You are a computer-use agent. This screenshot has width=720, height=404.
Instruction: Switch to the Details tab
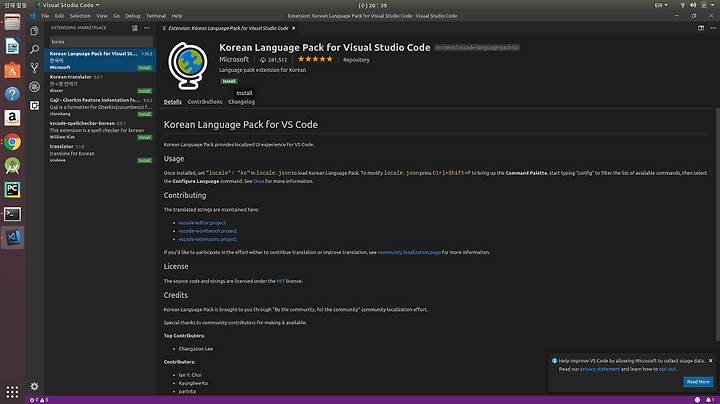pyautogui.click(x=173, y=102)
